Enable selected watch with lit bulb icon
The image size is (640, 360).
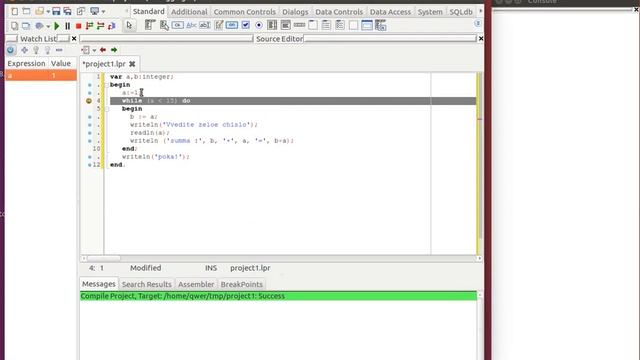click(36, 50)
